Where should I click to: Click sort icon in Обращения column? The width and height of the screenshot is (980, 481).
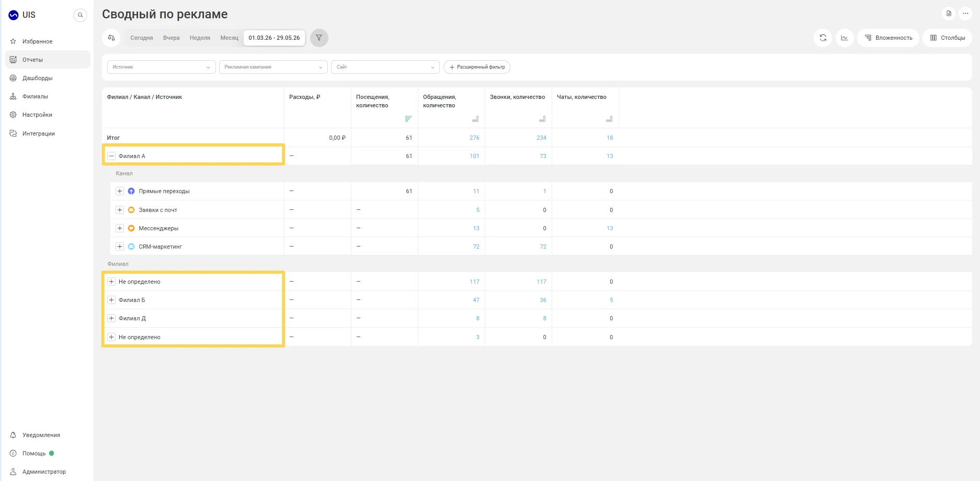(475, 119)
